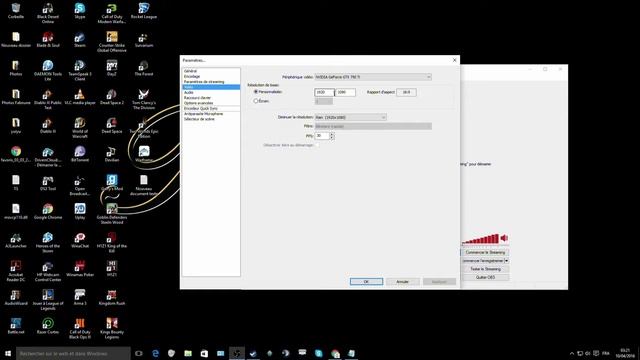
Task: Open the Skype desktop shortcut
Action: click(x=80, y=11)
